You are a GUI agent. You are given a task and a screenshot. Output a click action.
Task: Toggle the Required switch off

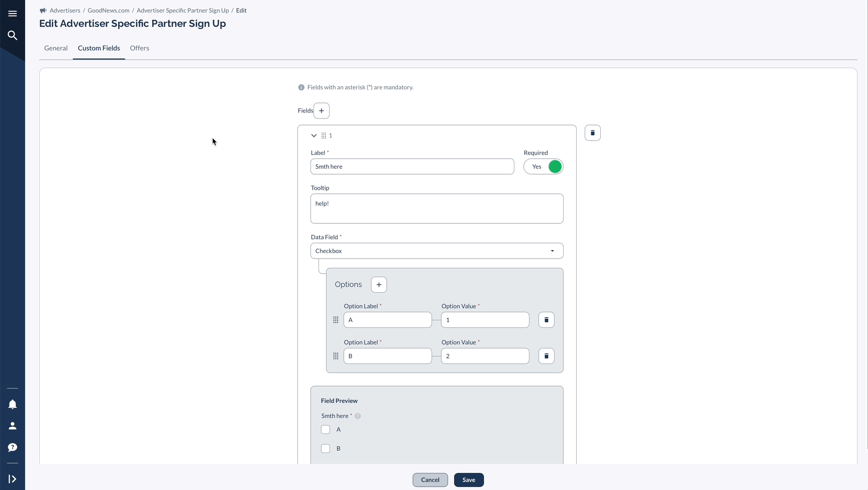tap(544, 167)
